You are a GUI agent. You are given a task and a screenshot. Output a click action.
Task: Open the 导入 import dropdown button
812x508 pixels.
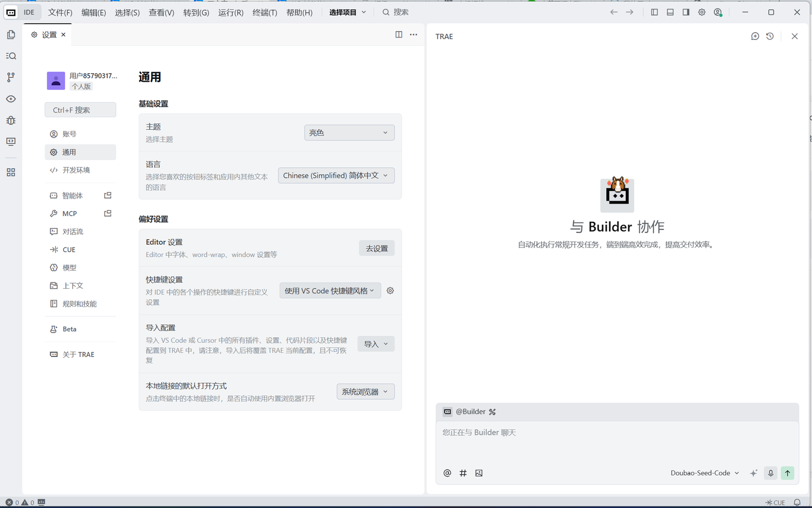(376, 344)
